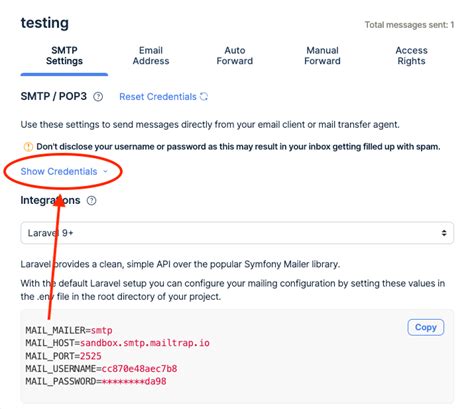Viewport: 474px width, 409px height.
Task: Open the Email Address tab
Action: [x=151, y=56]
